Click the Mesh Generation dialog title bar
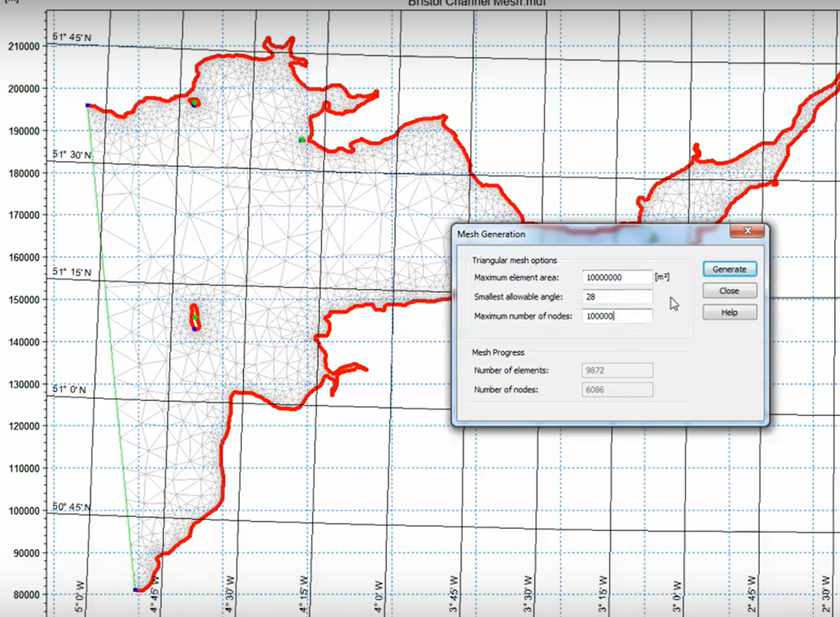 pos(578,233)
